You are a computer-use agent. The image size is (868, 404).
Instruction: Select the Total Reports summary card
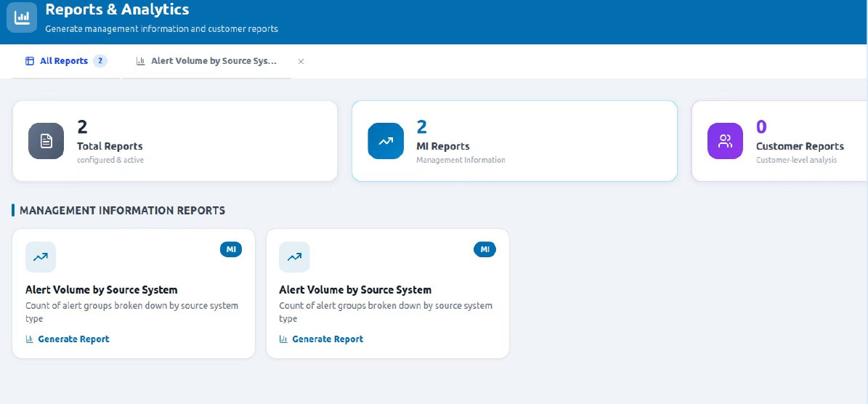click(x=175, y=141)
